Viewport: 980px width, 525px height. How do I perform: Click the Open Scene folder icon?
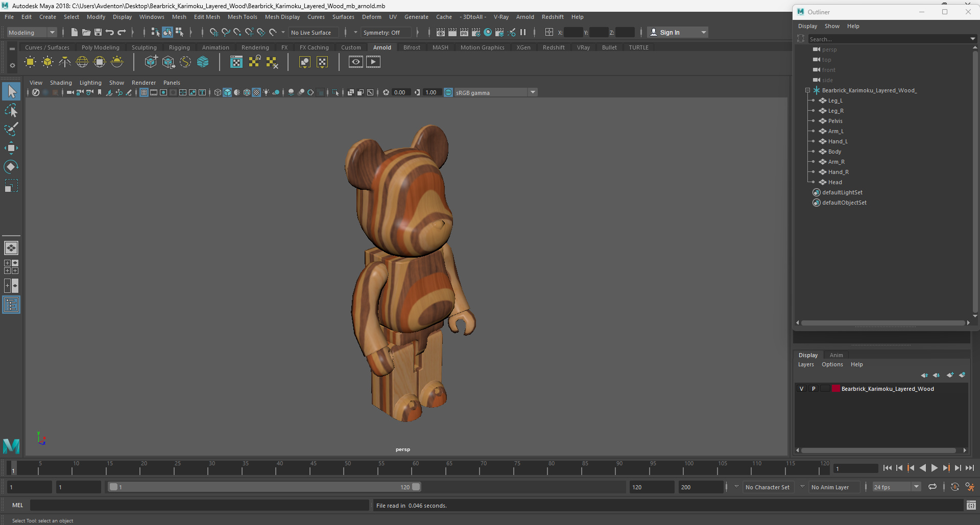tap(86, 32)
